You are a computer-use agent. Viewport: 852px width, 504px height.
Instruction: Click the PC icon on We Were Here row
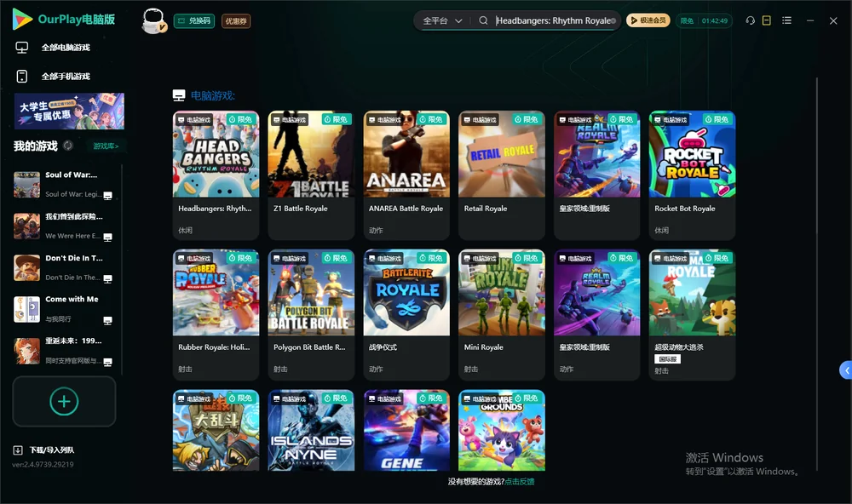(x=107, y=238)
